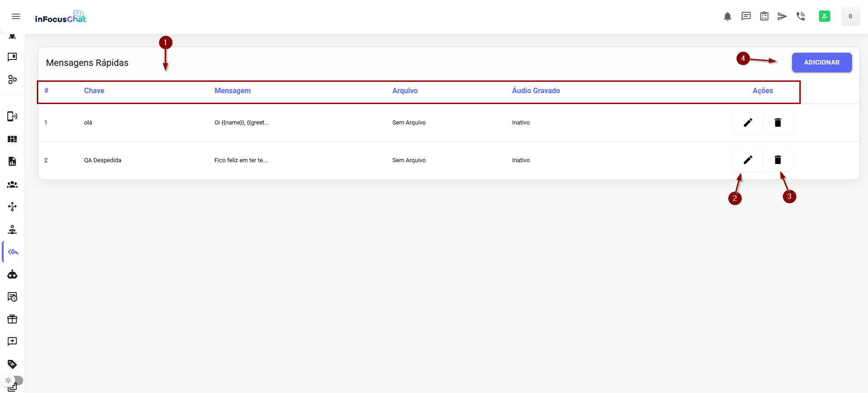Click the phone call icon in header
This screenshot has height=393, width=868.
click(x=801, y=16)
